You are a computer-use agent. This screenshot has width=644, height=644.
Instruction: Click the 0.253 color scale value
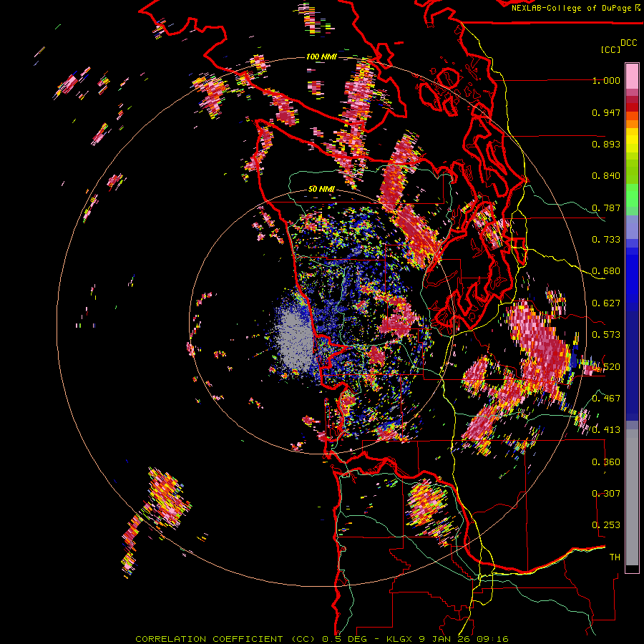(x=606, y=525)
